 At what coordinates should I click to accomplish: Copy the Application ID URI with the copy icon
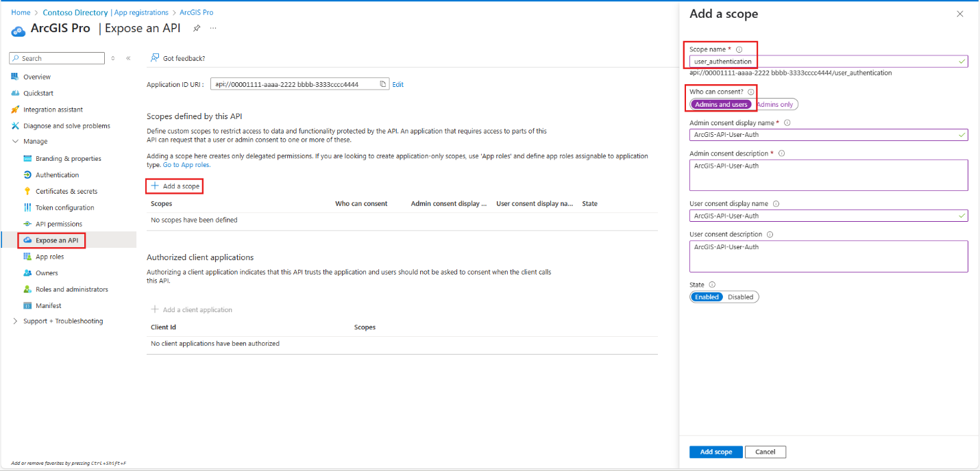383,84
